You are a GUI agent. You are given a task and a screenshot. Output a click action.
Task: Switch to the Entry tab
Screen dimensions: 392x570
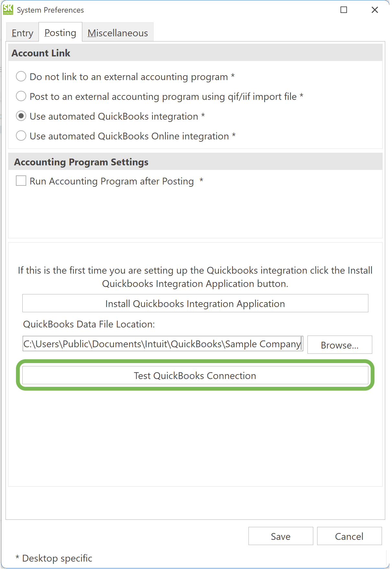22,32
